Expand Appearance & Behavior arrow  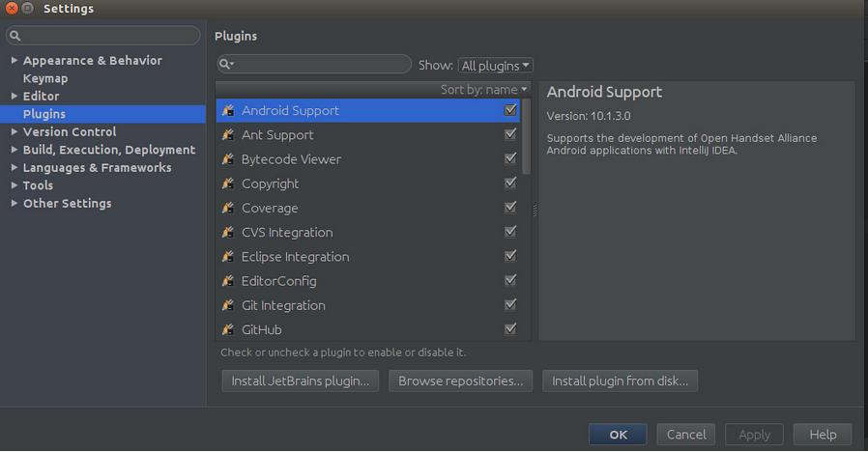[x=14, y=60]
